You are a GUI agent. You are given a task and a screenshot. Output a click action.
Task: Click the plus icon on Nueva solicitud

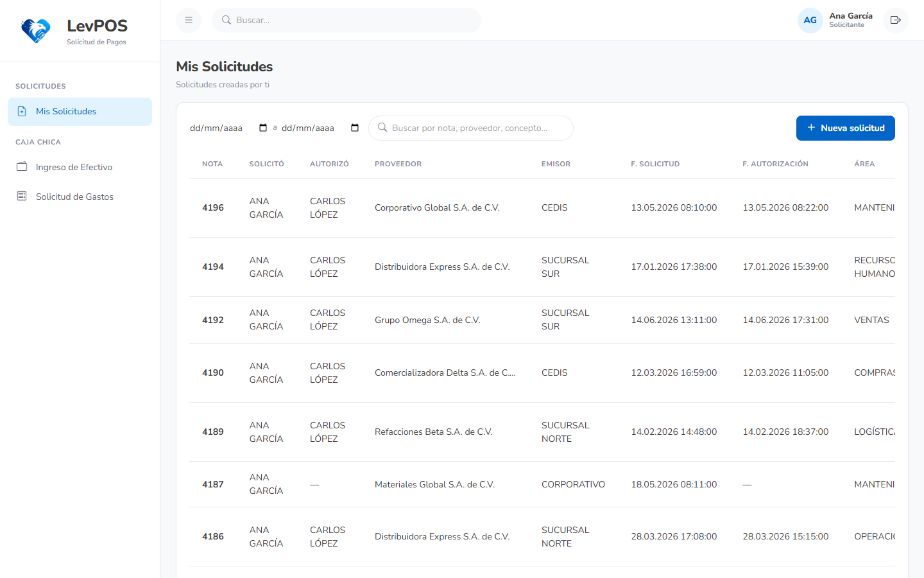tap(811, 127)
